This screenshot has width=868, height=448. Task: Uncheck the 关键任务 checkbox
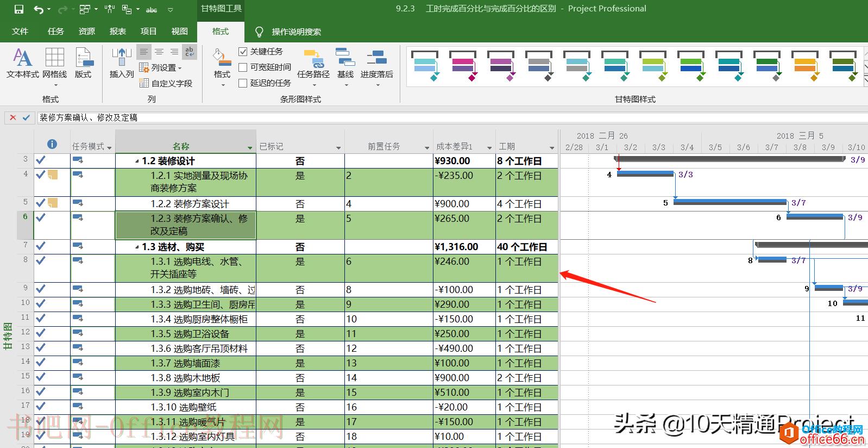point(243,52)
